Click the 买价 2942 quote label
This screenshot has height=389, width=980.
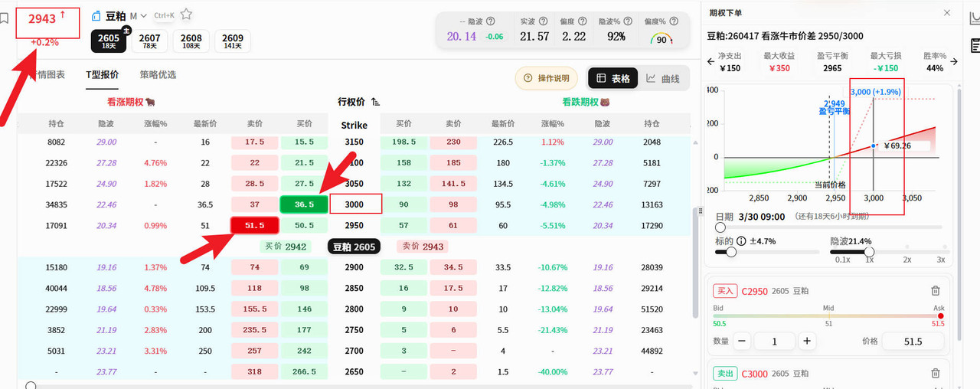[285, 247]
